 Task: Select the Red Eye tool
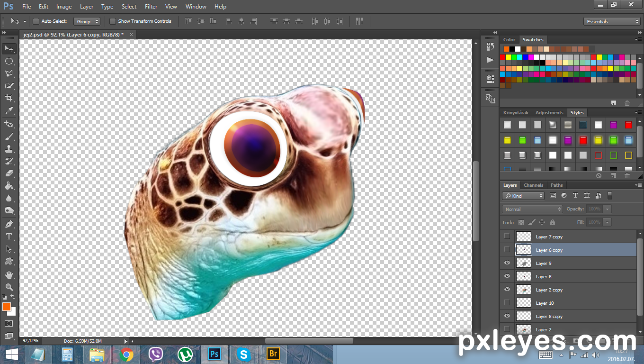coord(9,124)
